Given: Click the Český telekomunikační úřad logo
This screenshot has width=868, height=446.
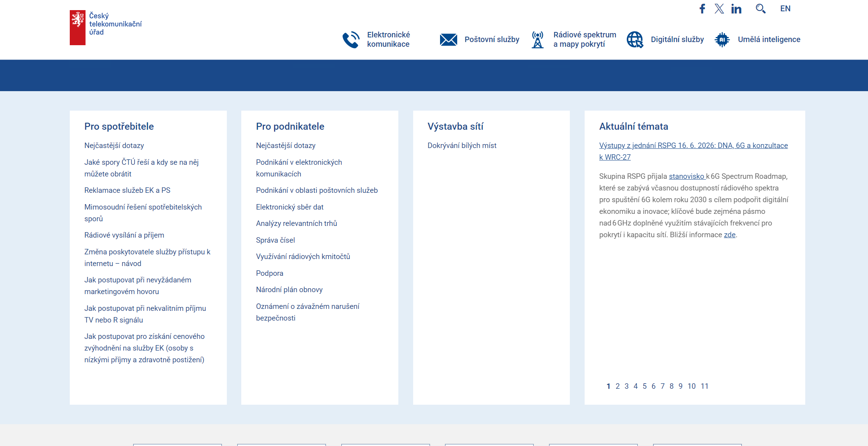Looking at the screenshot, I should [x=106, y=27].
